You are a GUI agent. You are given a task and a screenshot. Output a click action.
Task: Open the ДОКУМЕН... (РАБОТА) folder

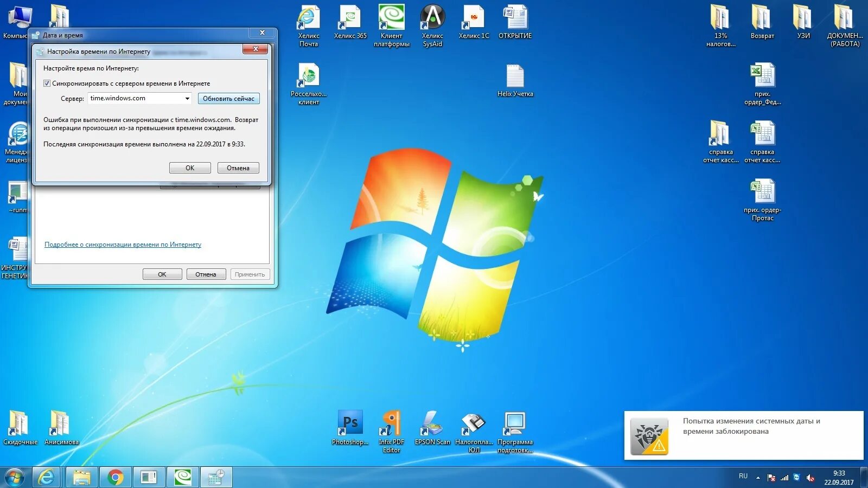[x=845, y=25]
